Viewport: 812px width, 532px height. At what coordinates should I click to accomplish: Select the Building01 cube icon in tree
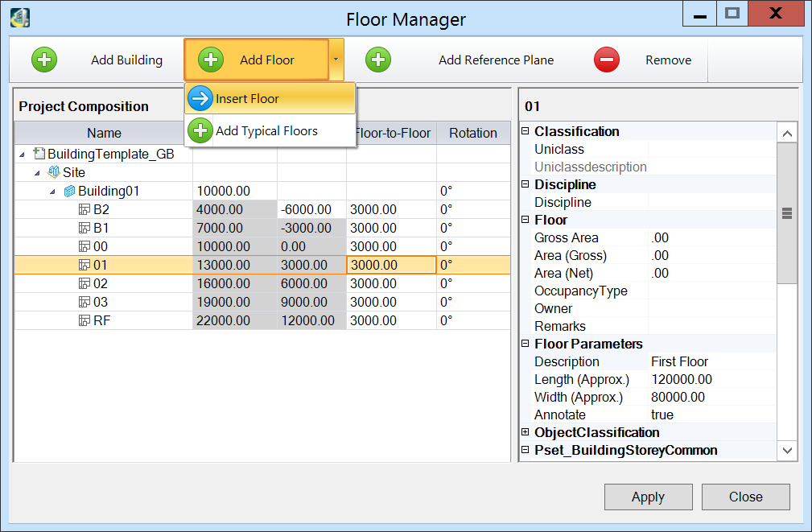click(69, 191)
